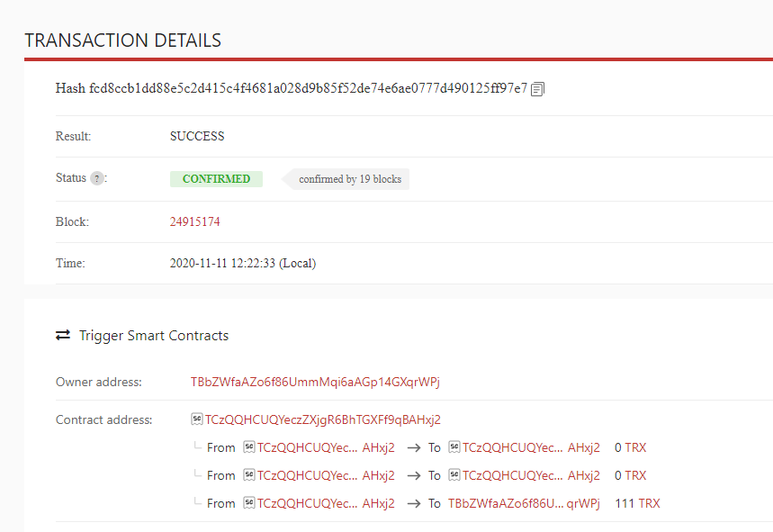Click the transaction hash text

[308, 89]
